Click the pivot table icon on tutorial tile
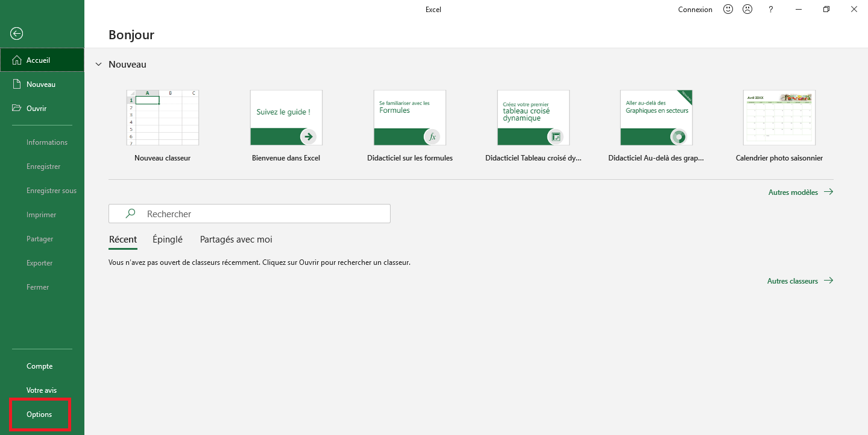The height and width of the screenshot is (435, 868). pyautogui.click(x=556, y=137)
